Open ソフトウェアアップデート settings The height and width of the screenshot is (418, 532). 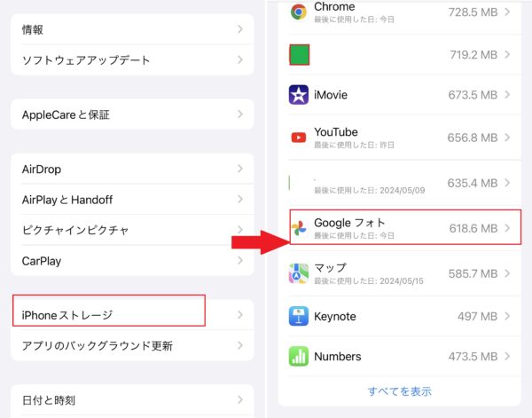pos(132,59)
